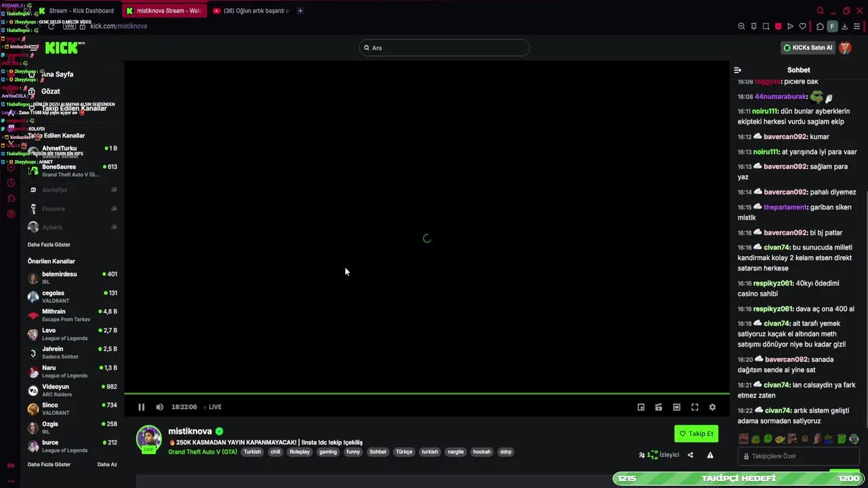Select the Sohbet tag
Viewport: 868px width, 488px height.
click(378, 452)
